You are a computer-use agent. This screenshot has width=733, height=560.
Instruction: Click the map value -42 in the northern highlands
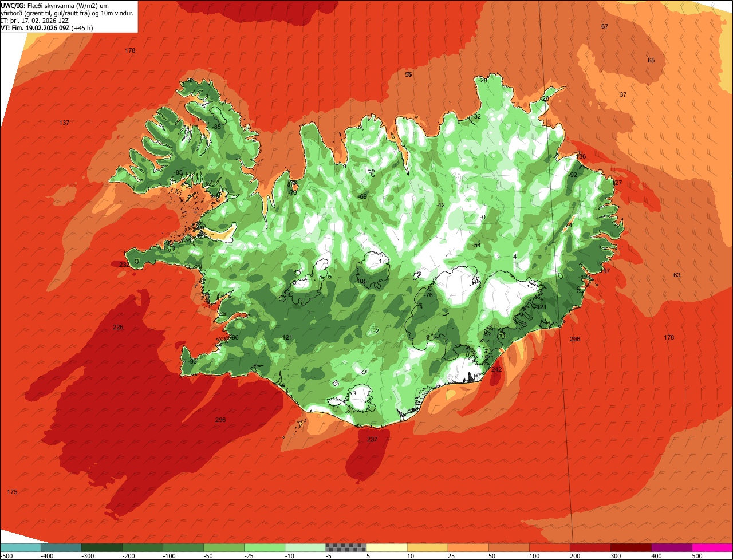pyautogui.click(x=440, y=205)
